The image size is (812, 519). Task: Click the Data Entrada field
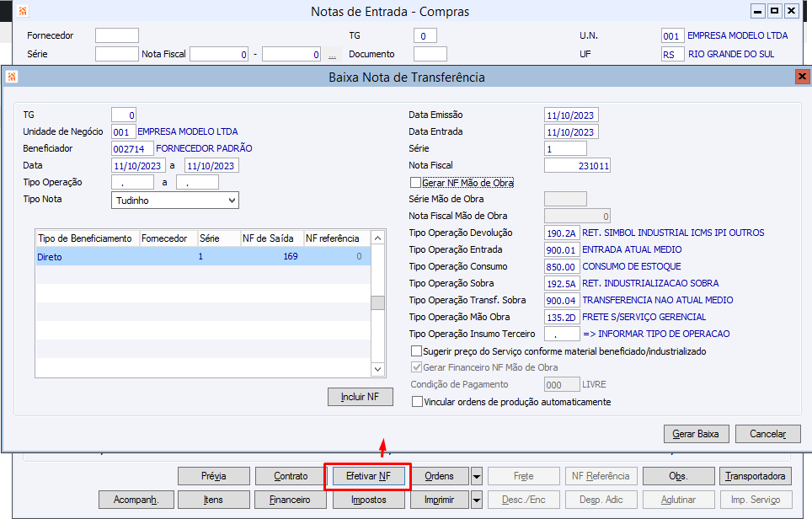(572, 132)
